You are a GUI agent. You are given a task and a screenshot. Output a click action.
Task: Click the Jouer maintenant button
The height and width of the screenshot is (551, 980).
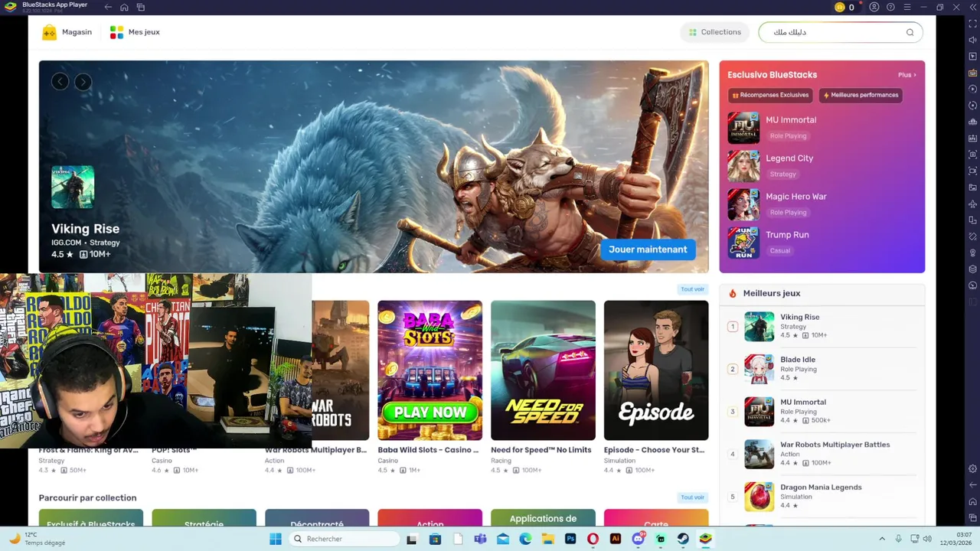[x=648, y=249]
